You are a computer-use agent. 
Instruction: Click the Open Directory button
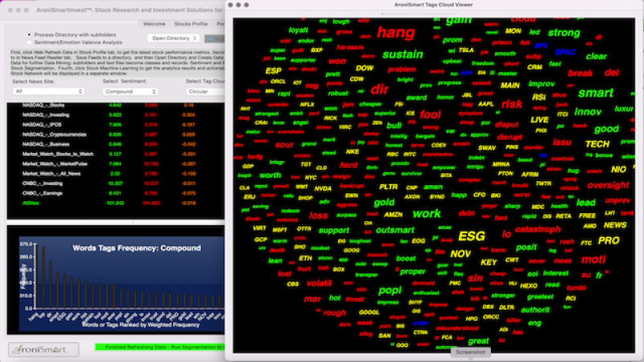(173, 38)
